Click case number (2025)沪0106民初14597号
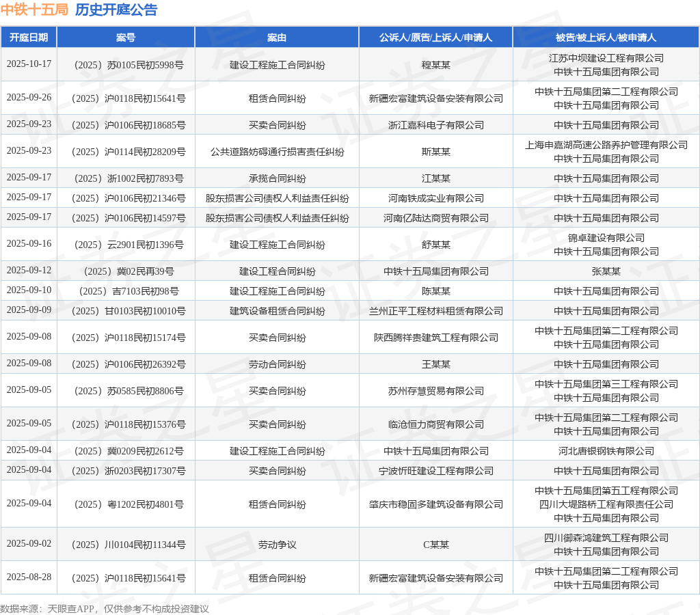Image resolution: width=700 pixels, height=615 pixels. tap(129, 218)
